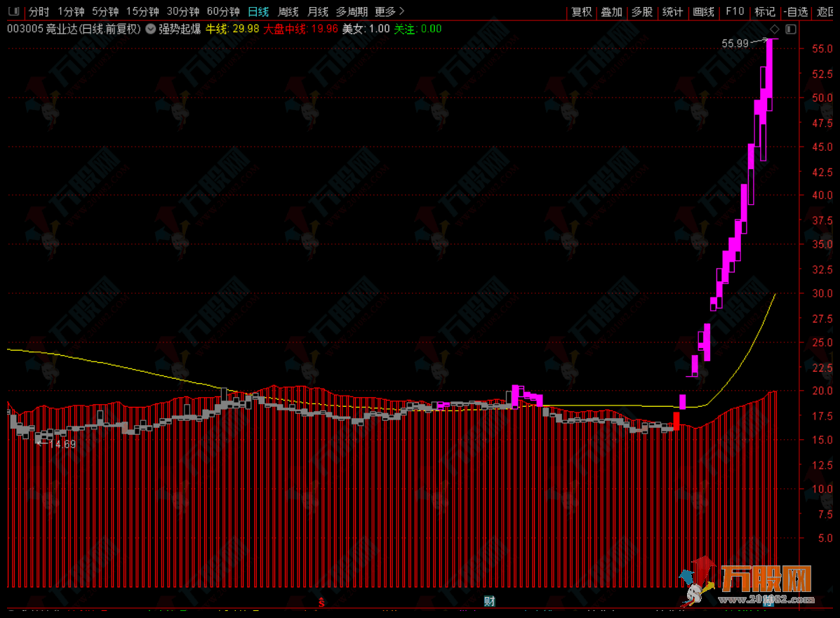840x618 pixels.
Task: Click the diamond icon at chart top-right
Action: [x=775, y=29]
